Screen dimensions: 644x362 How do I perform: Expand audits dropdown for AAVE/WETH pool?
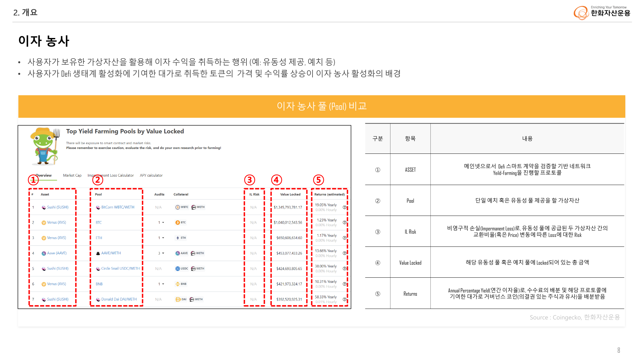(x=163, y=253)
